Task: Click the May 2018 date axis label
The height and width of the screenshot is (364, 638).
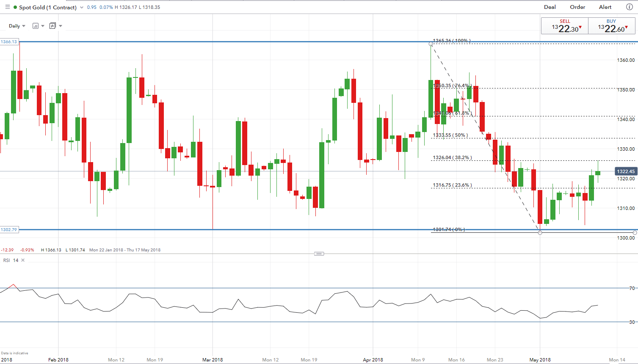Action: coord(540,360)
